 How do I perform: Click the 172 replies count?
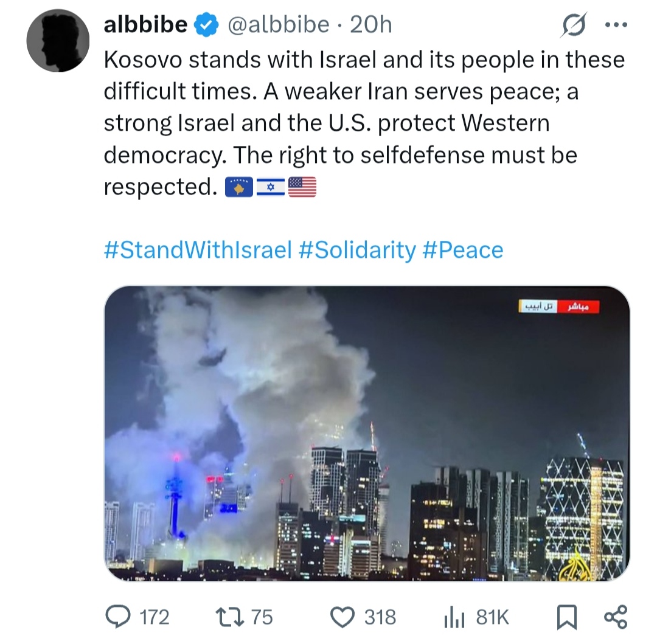tap(154, 618)
